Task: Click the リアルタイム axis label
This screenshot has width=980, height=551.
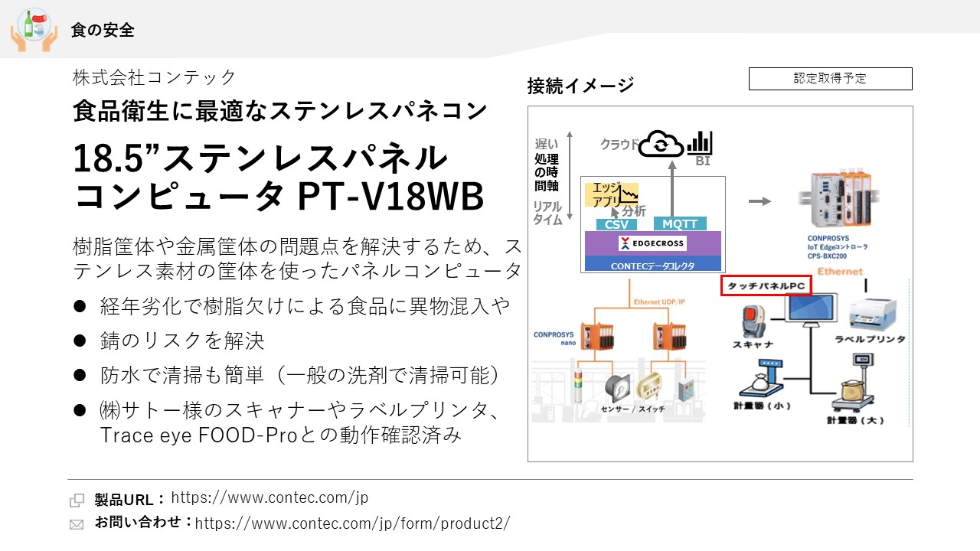Action: coord(547,213)
